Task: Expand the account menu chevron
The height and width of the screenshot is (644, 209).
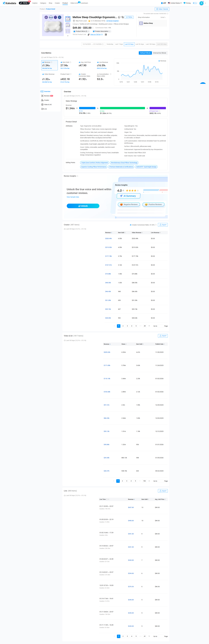Action: coord(206,3)
